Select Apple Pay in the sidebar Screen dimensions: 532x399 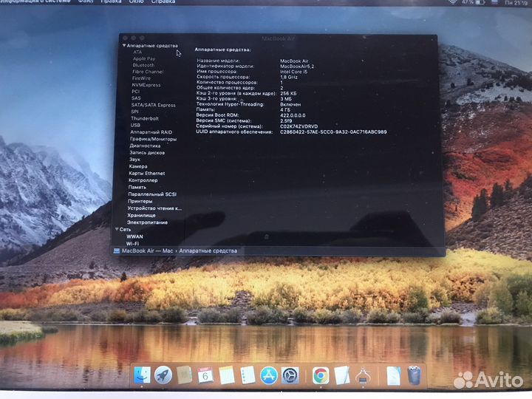click(144, 58)
